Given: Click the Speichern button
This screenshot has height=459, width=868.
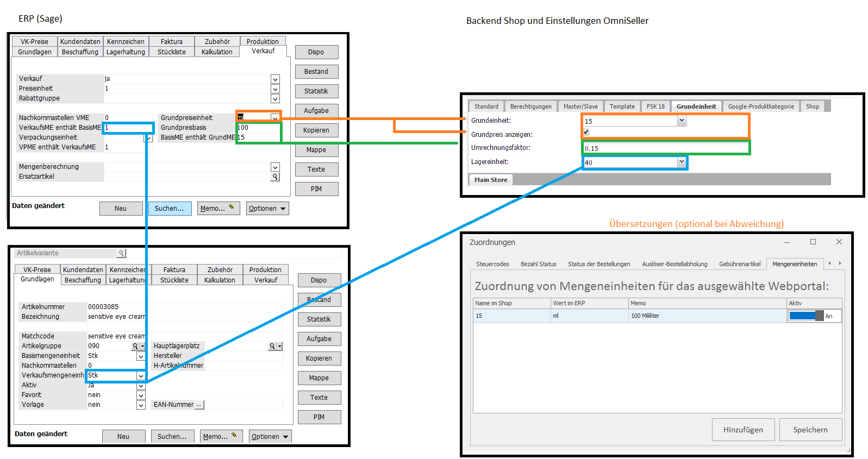Looking at the screenshot, I should click(810, 430).
